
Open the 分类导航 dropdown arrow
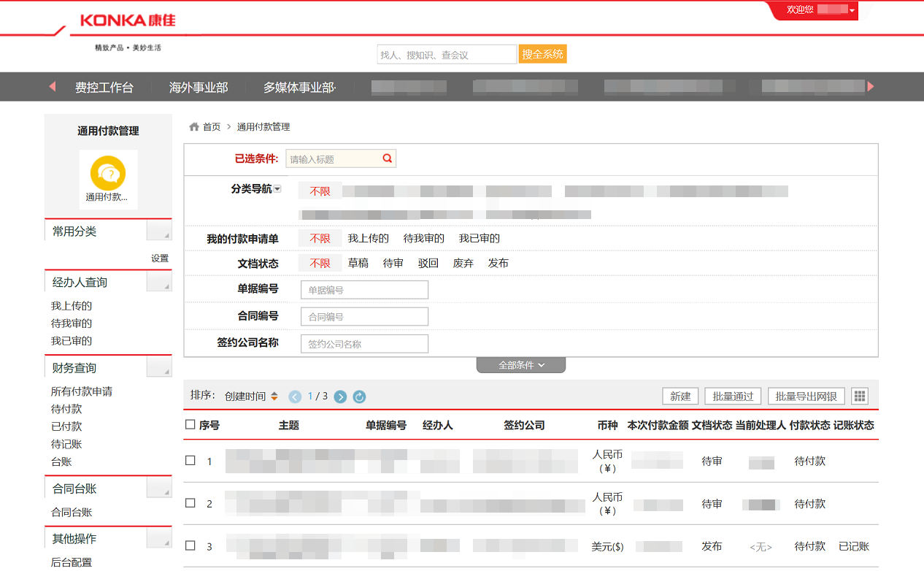[x=277, y=190]
